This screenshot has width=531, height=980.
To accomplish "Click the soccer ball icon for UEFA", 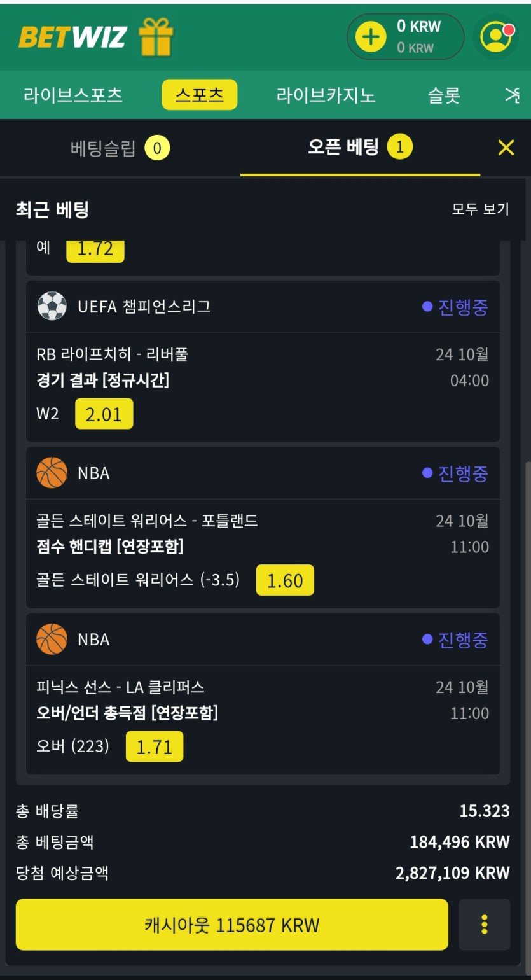I will tap(52, 307).
